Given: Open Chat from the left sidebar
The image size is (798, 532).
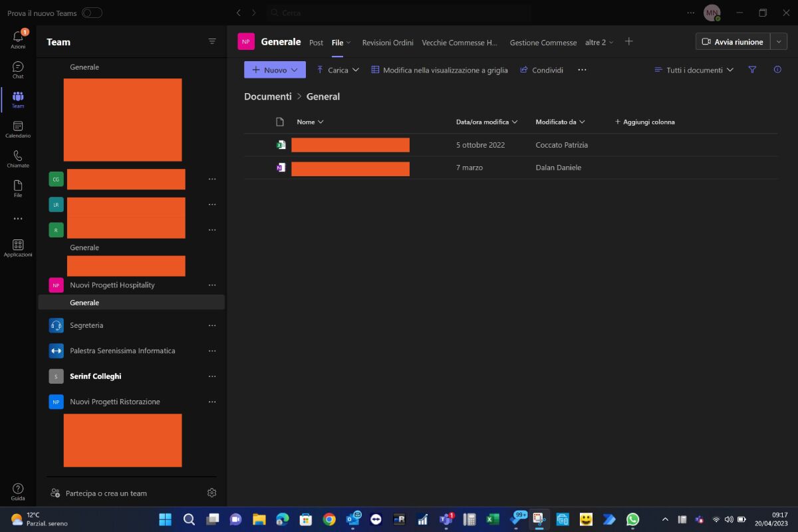Looking at the screenshot, I should (17, 69).
